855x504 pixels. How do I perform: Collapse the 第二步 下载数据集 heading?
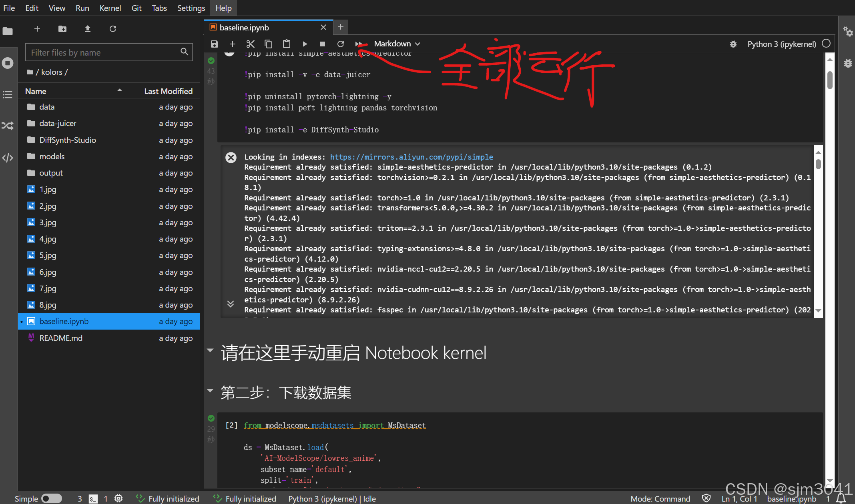tap(210, 390)
